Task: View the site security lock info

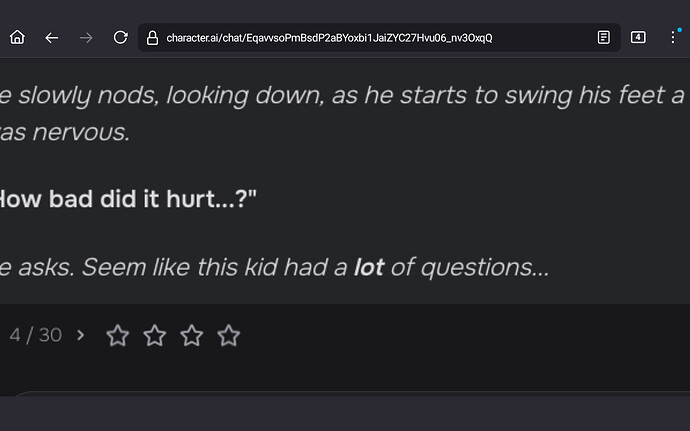Action: pos(152,38)
